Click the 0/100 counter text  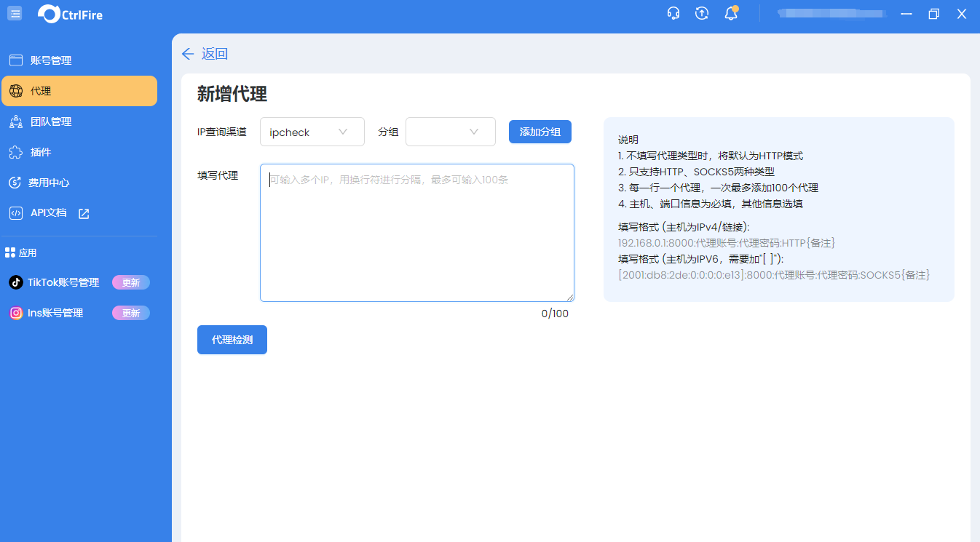click(555, 314)
